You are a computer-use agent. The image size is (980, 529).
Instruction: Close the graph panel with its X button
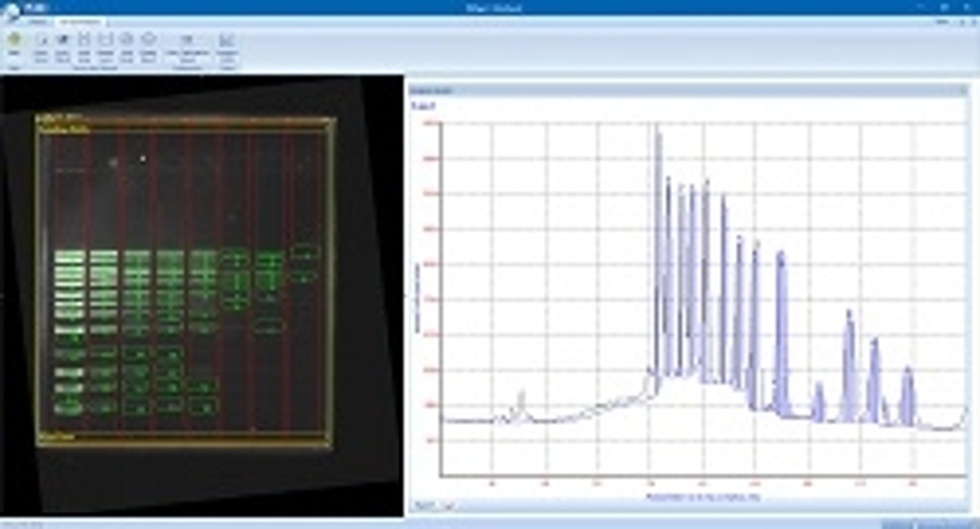[963, 91]
